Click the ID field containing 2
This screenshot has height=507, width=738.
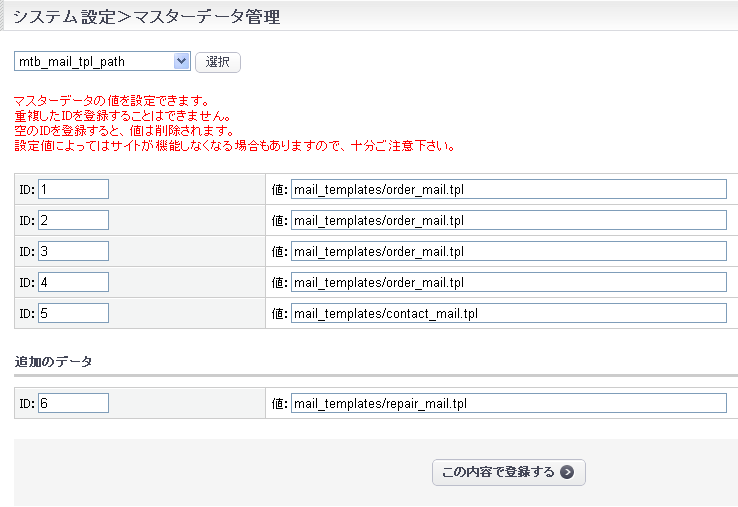[x=73, y=220]
